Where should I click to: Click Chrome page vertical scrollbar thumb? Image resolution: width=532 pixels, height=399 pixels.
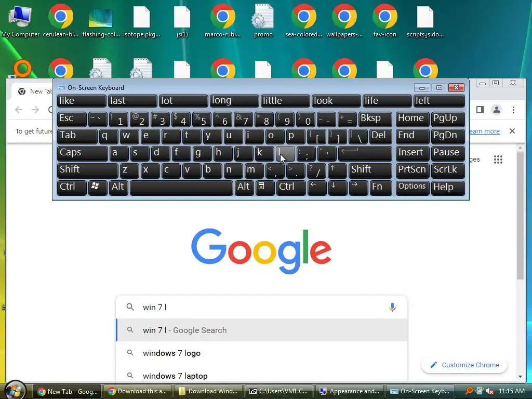pos(521,215)
